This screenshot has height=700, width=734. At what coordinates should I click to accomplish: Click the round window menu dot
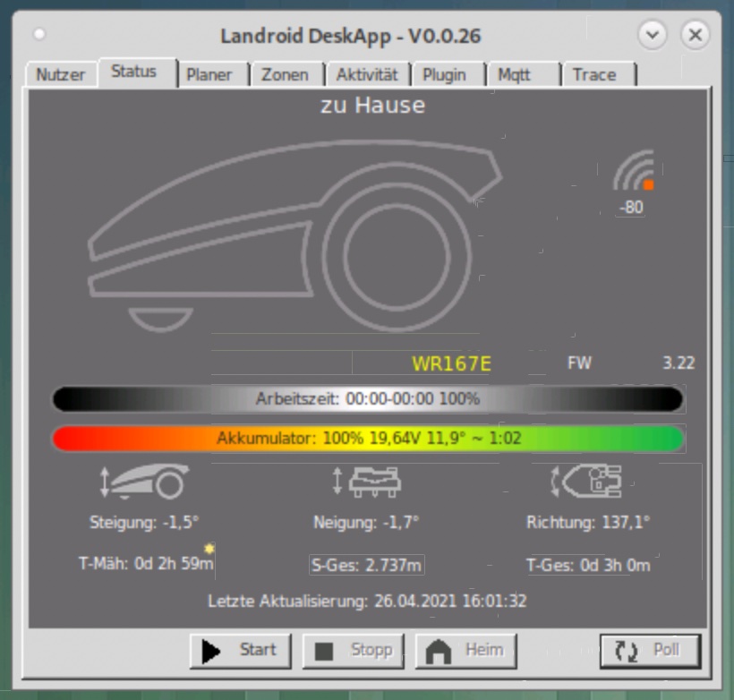coord(39,34)
